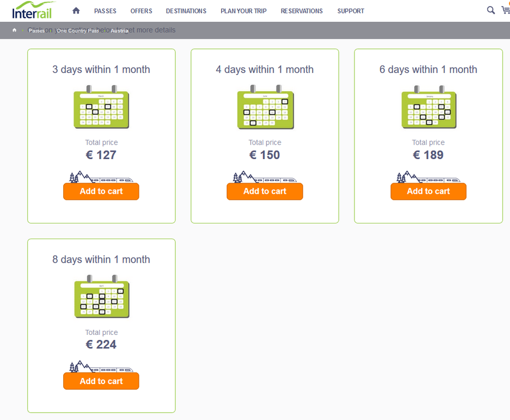Open the Reservations menu
Viewport: 510px width, 420px height.
tap(302, 11)
